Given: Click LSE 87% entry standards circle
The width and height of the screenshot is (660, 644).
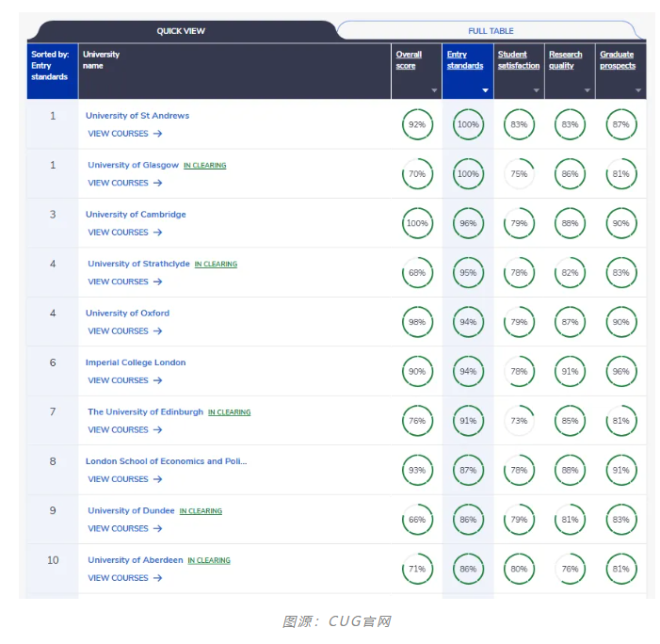Looking at the screenshot, I should [x=468, y=470].
